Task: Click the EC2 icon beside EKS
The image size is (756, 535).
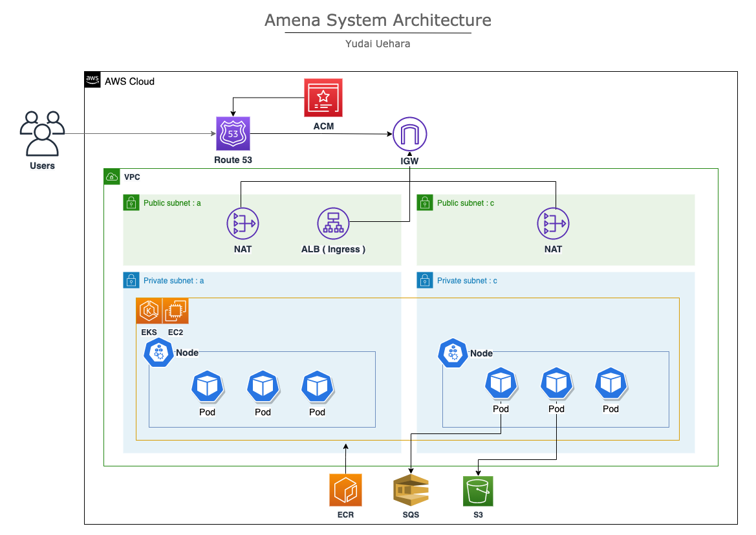Action: (175, 311)
